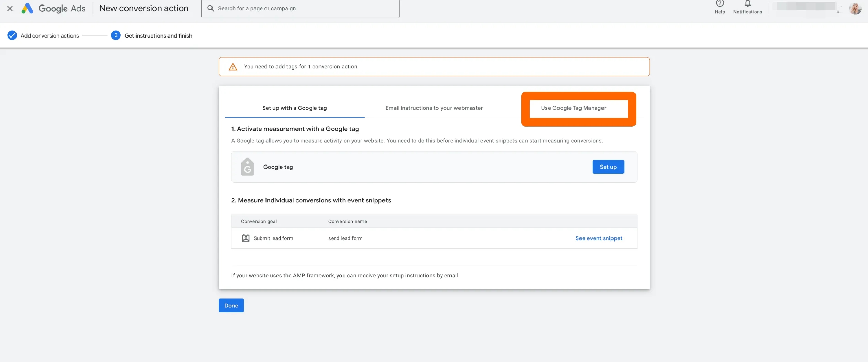Viewport: 868px width, 362px height.
Task: Click the send lead form conversion name
Action: point(345,238)
